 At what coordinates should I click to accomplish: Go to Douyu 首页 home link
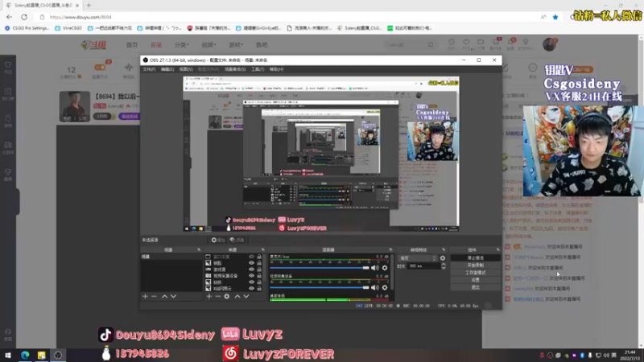click(x=132, y=45)
